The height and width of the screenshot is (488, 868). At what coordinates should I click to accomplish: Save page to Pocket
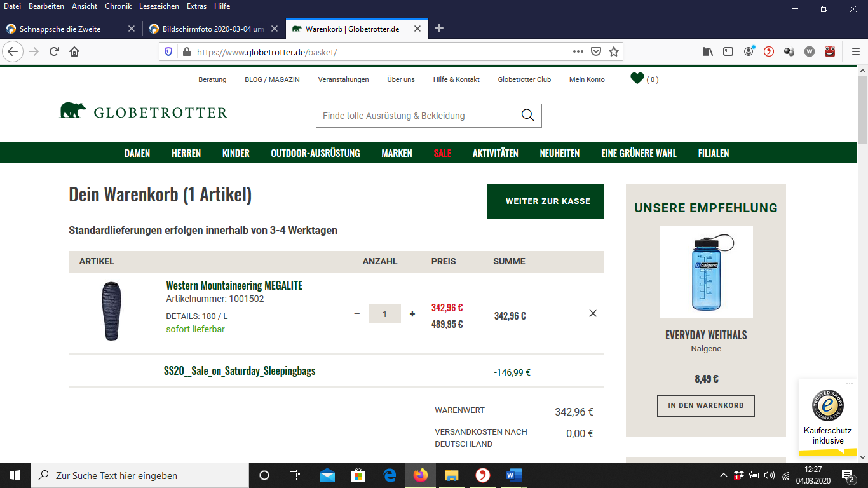pyautogui.click(x=596, y=51)
